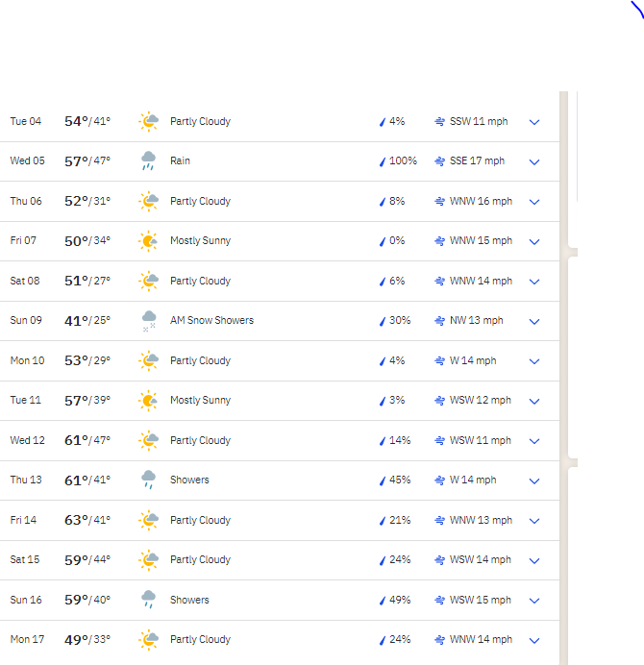Click the wind icon beside WSW 15 mph
Screen dimensions: 644x665
click(x=439, y=600)
